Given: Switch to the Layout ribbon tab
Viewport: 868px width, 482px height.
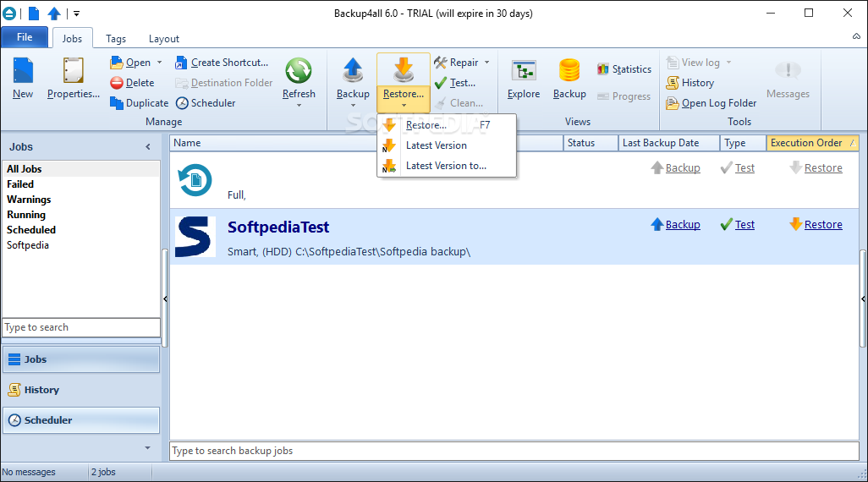Looking at the screenshot, I should pyautogui.click(x=164, y=39).
